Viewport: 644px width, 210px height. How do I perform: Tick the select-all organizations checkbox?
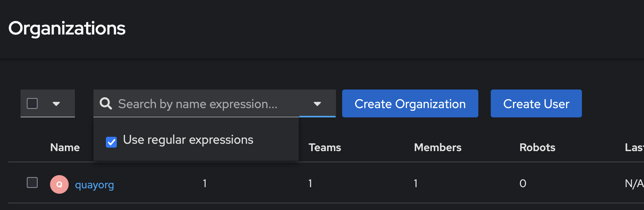click(32, 103)
